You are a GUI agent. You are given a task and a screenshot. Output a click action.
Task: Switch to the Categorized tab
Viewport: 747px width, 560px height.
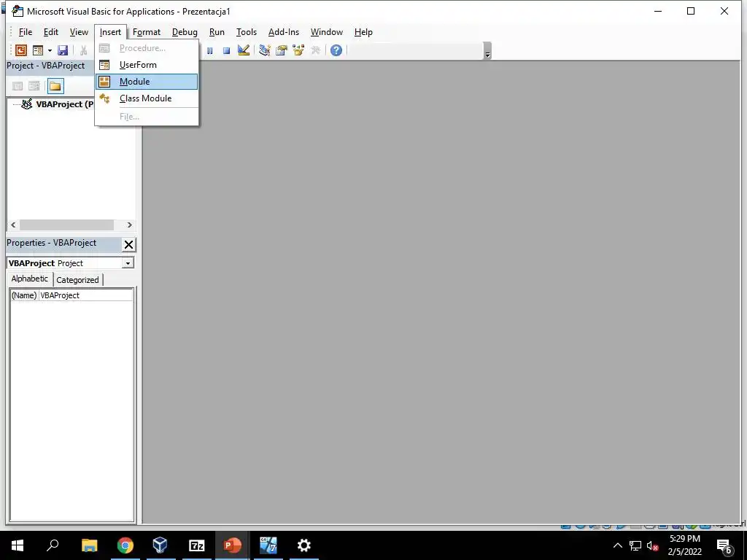tap(77, 280)
